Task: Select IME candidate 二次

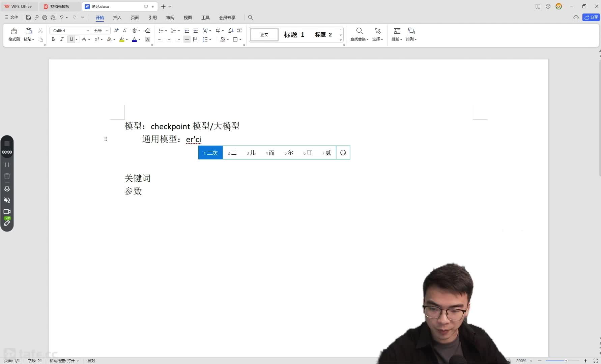Action: coord(210,153)
